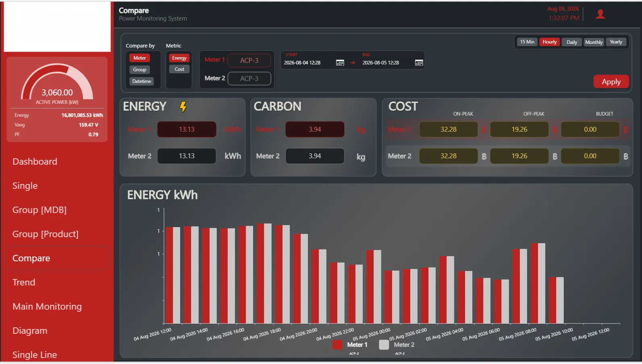Switch interval to Daily
The width and height of the screenshot is (642, 364).
tap(571, 42)
